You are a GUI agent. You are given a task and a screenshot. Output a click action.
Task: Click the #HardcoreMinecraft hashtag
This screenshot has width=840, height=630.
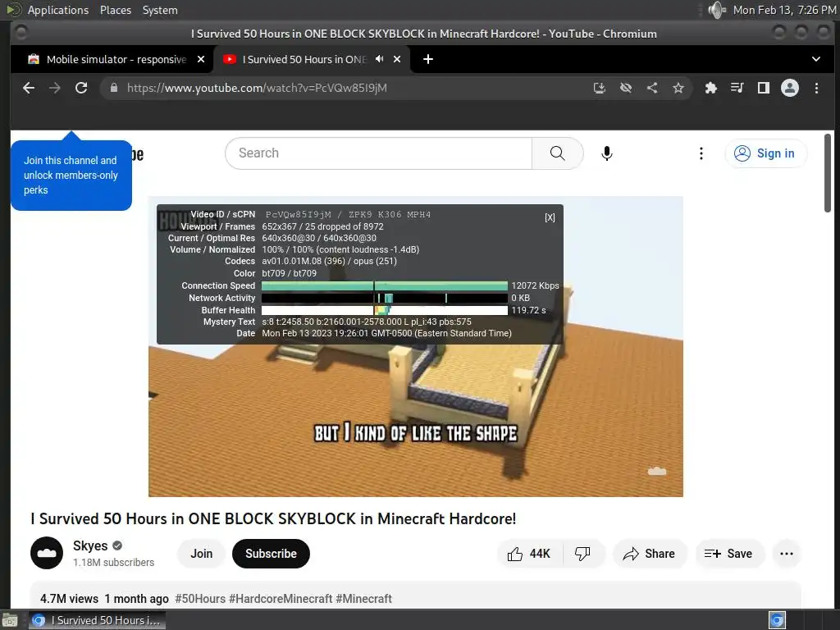coord(281,598)
